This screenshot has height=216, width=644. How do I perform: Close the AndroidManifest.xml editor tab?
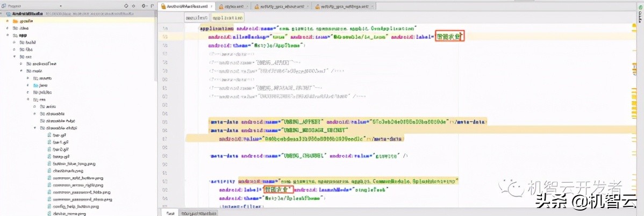click(211, 6)
